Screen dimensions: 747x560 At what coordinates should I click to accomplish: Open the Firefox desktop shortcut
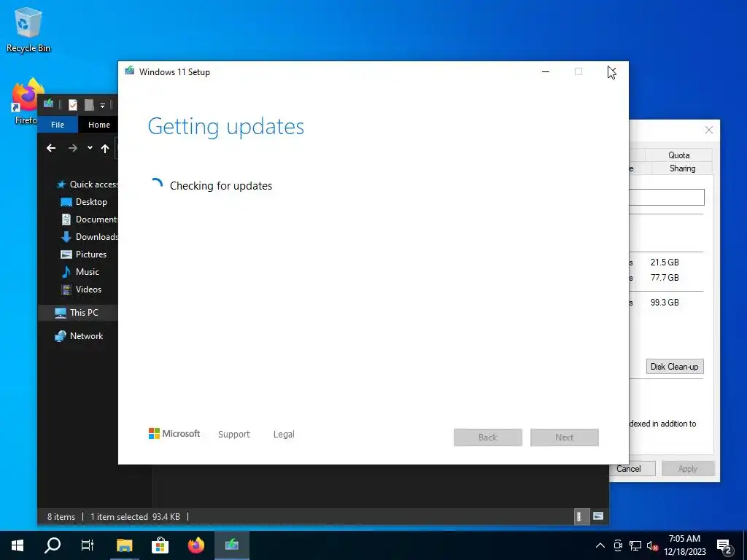tap(26, 101)
